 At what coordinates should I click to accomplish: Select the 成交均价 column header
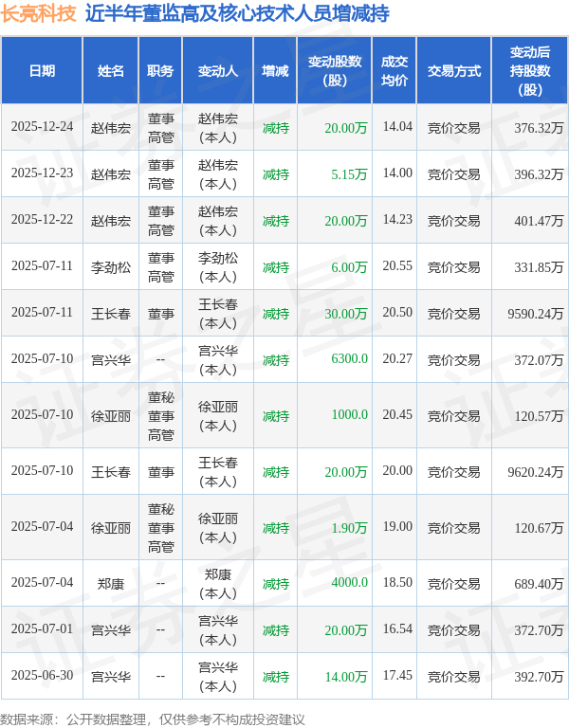point(395,70)
